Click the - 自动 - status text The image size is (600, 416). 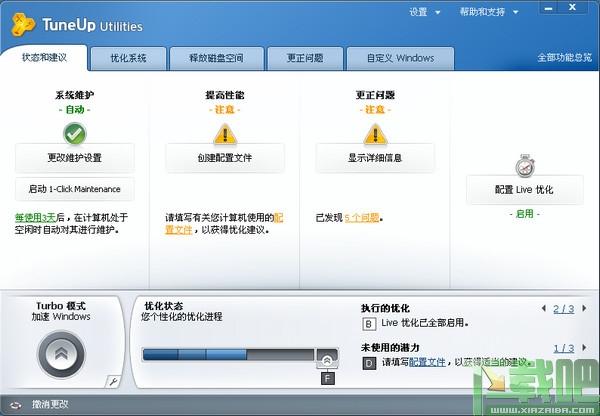coord(75,109)
